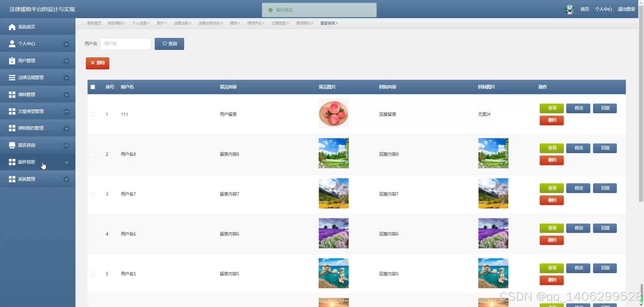This screenshot has height=307, width=644.
Task: Close the 律师预约 tab
Action: [x=312, y=23]
